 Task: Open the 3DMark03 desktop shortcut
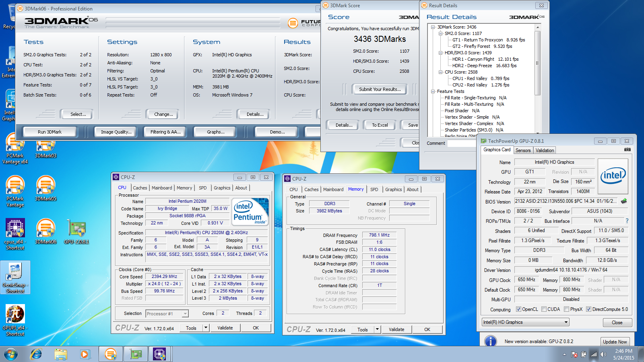pos(45,148)
